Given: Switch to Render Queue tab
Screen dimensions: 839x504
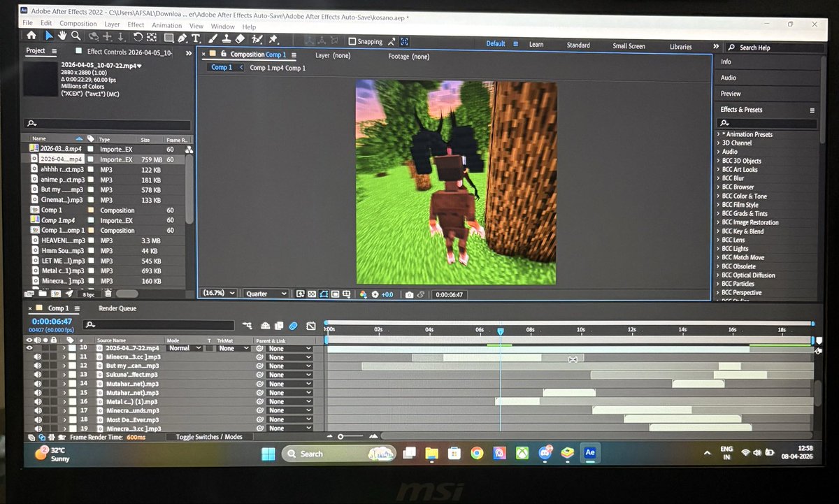Looking at the screenshot, I should click(117, 308).
